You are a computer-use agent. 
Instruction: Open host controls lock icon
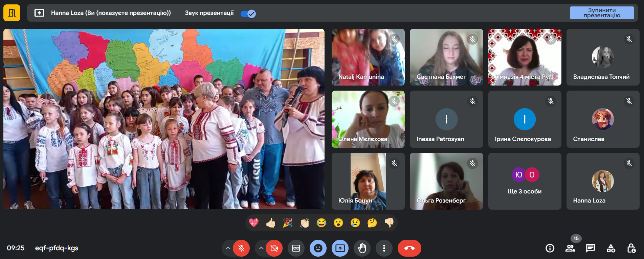pos(631,249)
